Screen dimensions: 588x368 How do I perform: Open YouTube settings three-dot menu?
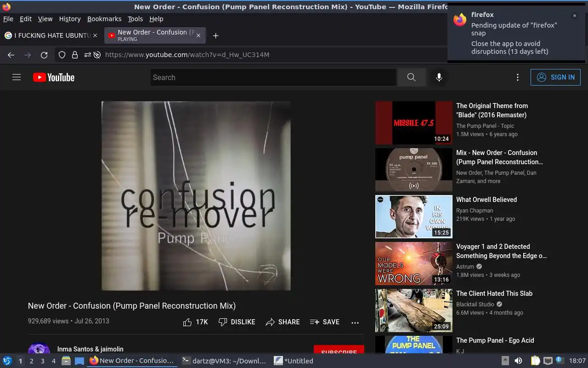(518, 77)
